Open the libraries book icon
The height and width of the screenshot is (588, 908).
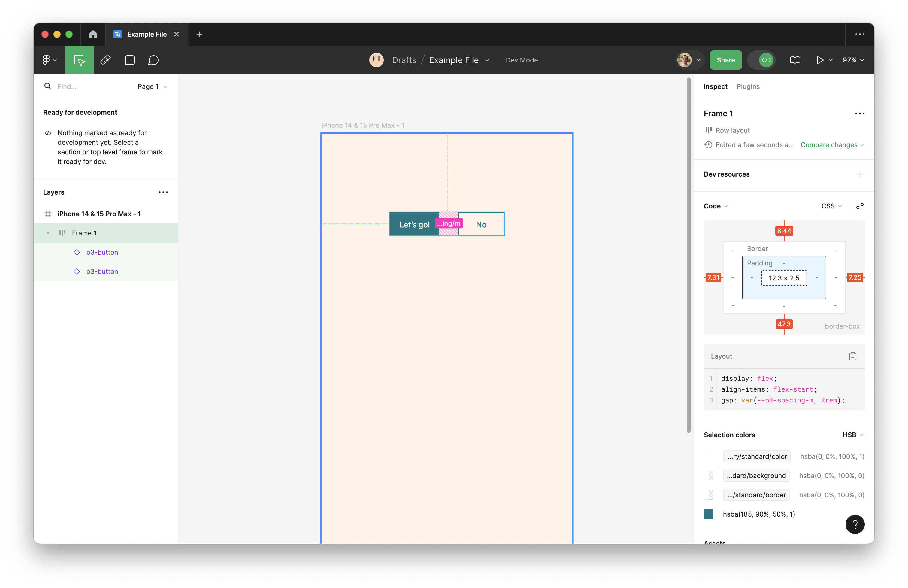click(795, 60)
